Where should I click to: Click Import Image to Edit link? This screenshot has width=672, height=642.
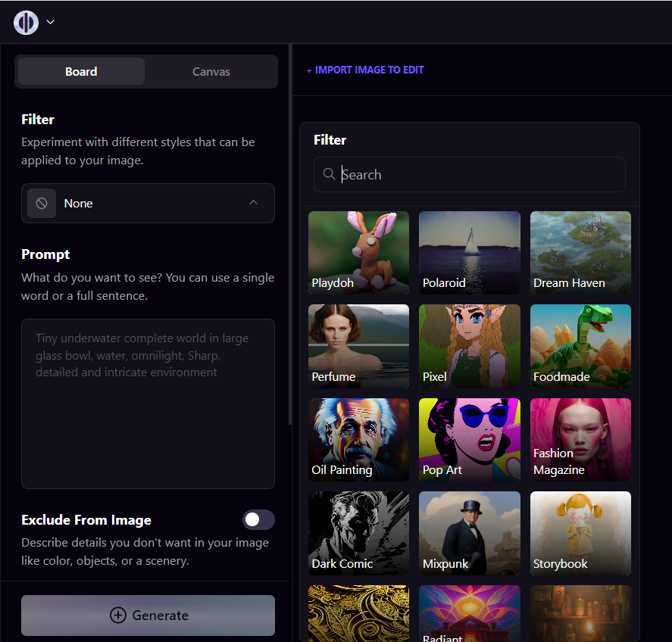point(365,70)
